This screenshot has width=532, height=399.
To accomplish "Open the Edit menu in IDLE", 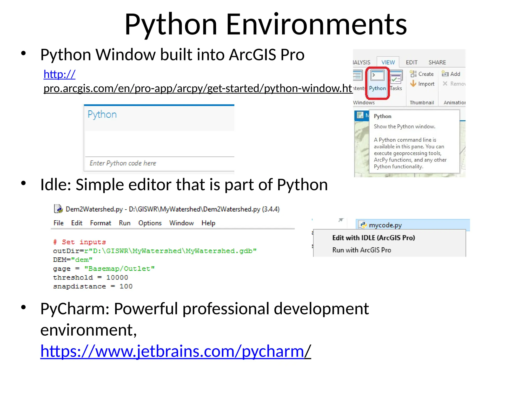I will tap(77, 223).
